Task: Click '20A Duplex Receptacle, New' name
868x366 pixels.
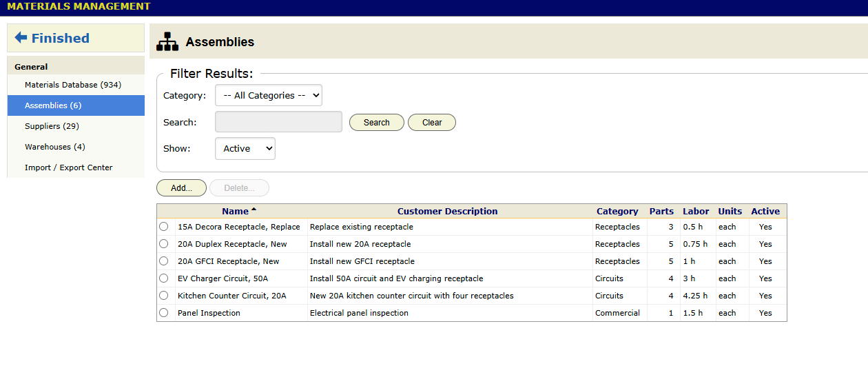Action: pos(232,244)
